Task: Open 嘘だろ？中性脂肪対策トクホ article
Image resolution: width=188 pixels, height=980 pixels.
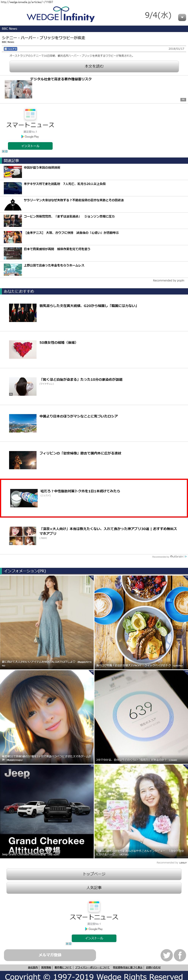Action: point(80,491)
